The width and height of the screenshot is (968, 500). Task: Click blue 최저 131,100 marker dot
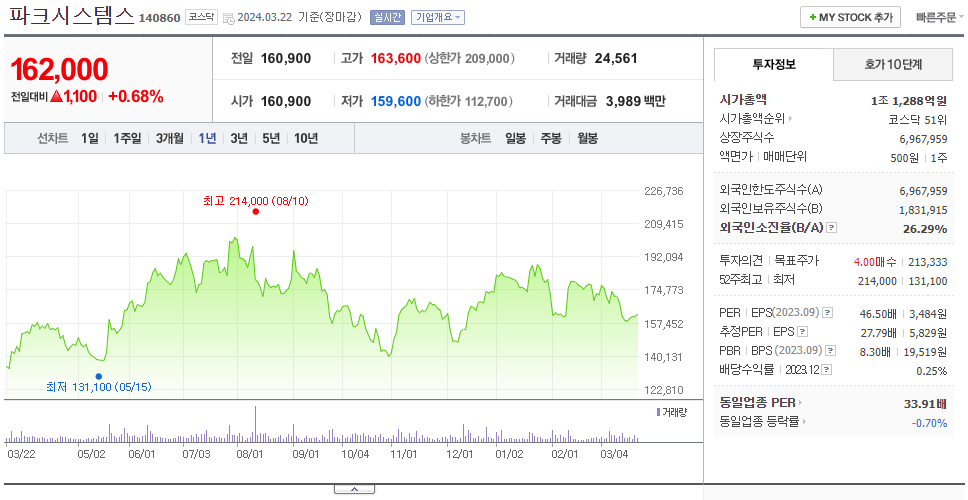99,376
